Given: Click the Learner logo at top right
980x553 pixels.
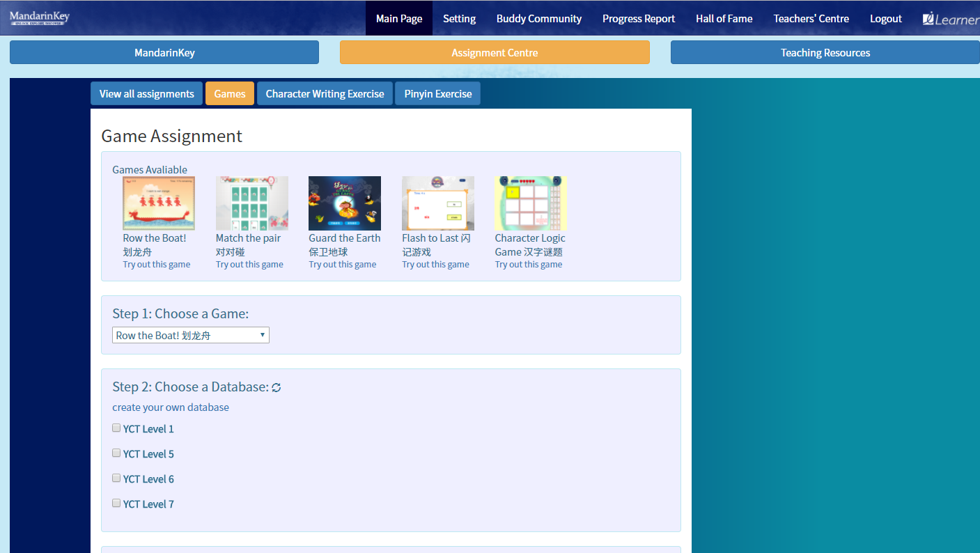Looking at the screenshot, I should click(x=951, y=19).
